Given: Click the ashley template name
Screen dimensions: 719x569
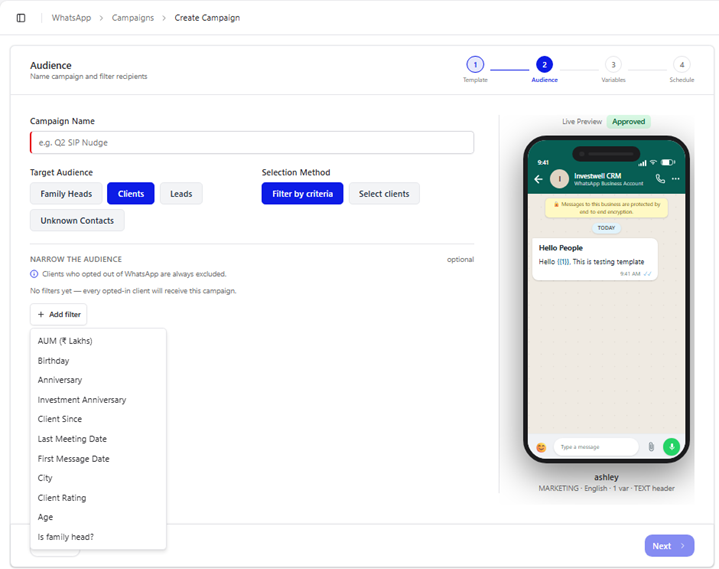Looking at the screenshot, I should 606,477.
